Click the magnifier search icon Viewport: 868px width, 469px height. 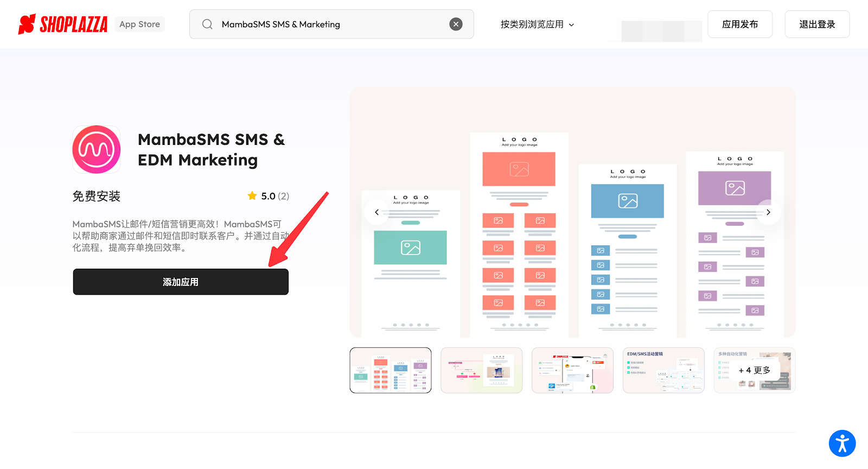point(207,24)
